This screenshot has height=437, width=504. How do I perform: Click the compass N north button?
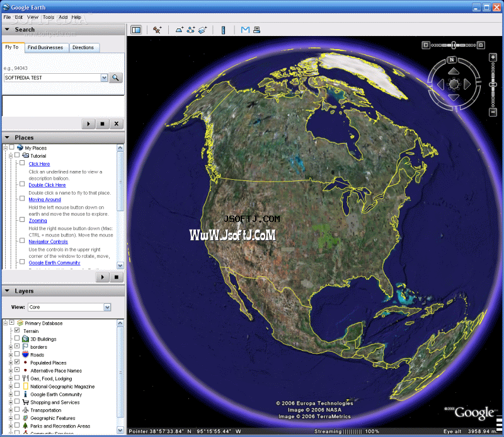pos(452,59)
